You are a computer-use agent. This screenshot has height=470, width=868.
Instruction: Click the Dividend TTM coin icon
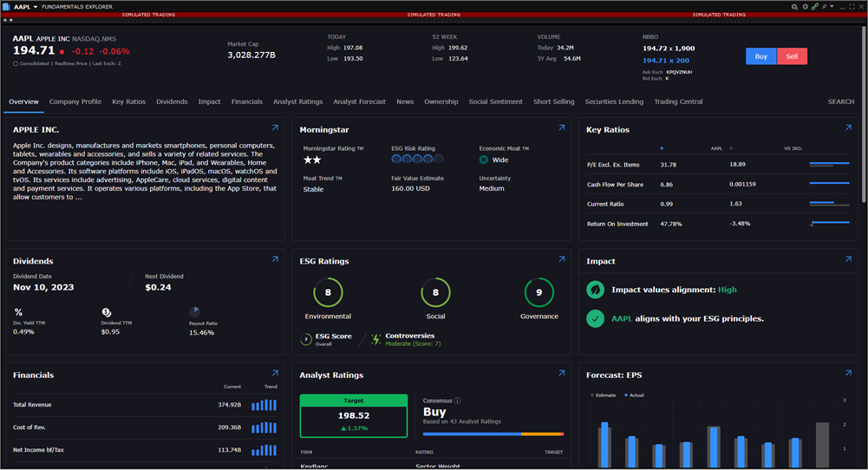click(x=107, y=312)
